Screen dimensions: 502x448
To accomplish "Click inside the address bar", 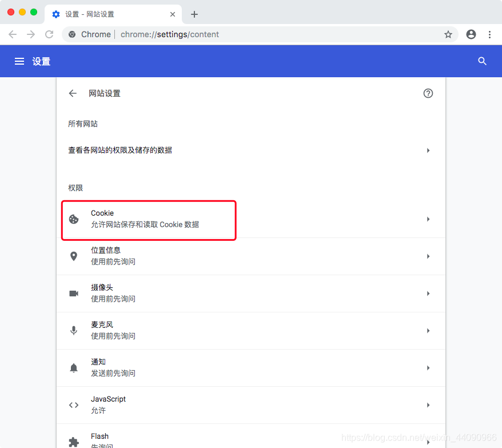I will (229, 34).
